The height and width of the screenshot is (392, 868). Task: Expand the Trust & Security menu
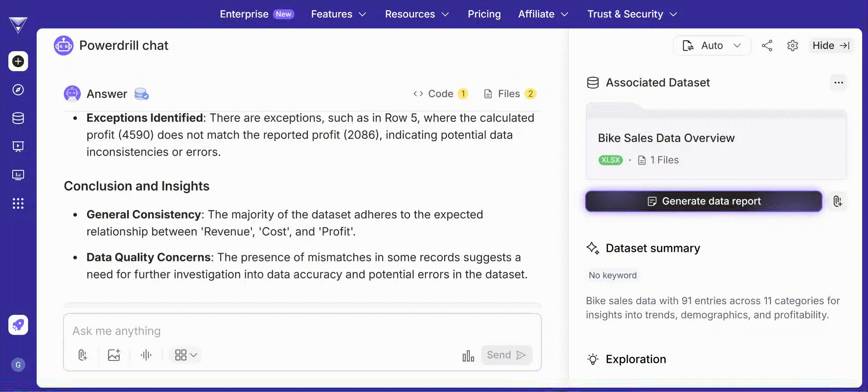click(x=632, y=14)
